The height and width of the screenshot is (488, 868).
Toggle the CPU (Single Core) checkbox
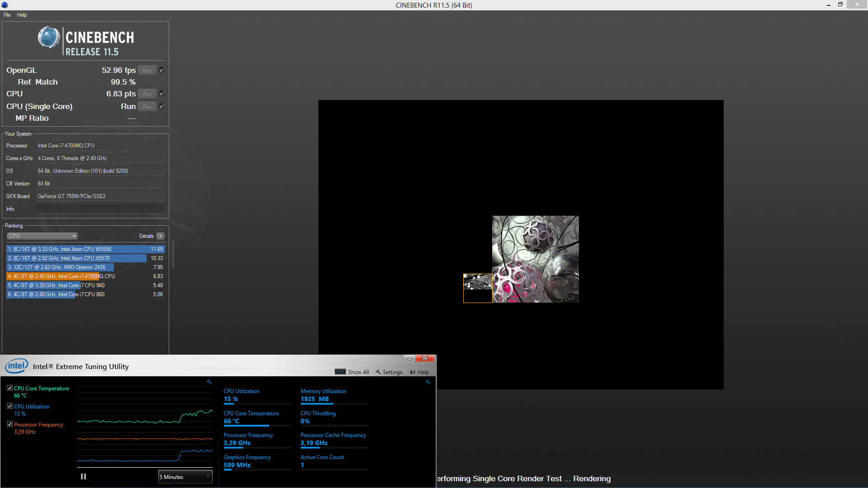[162, 106]
